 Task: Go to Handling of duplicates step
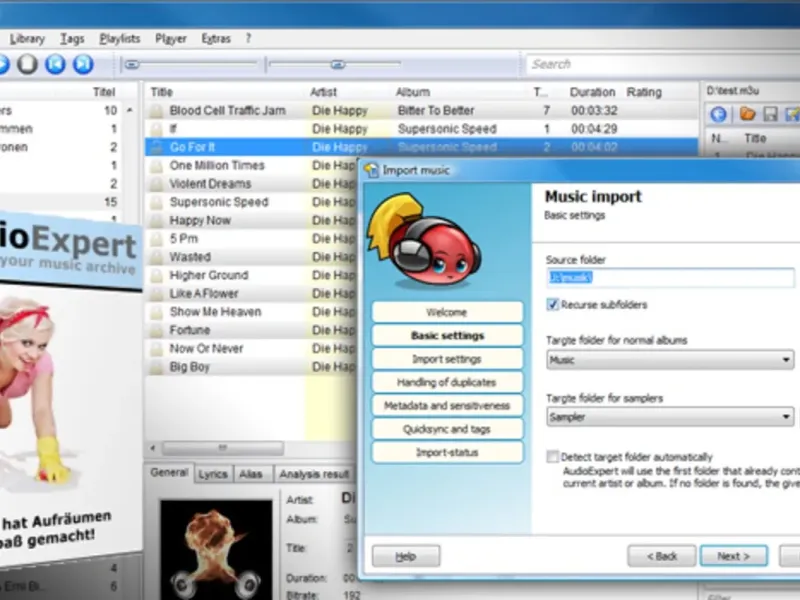pos(447,382)
